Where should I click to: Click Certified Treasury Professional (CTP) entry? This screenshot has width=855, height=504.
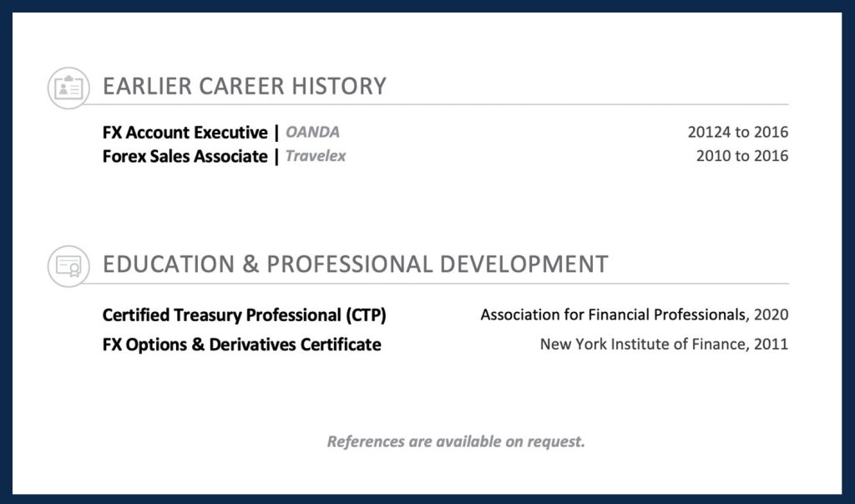244,315
